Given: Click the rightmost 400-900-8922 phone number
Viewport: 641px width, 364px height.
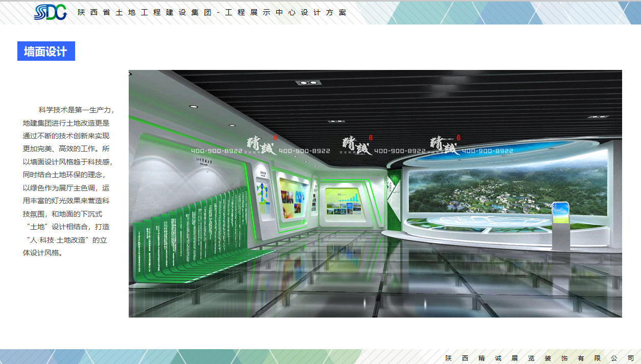Looking at the screenshot, I should pyautogui.click(x=486, y=151).
